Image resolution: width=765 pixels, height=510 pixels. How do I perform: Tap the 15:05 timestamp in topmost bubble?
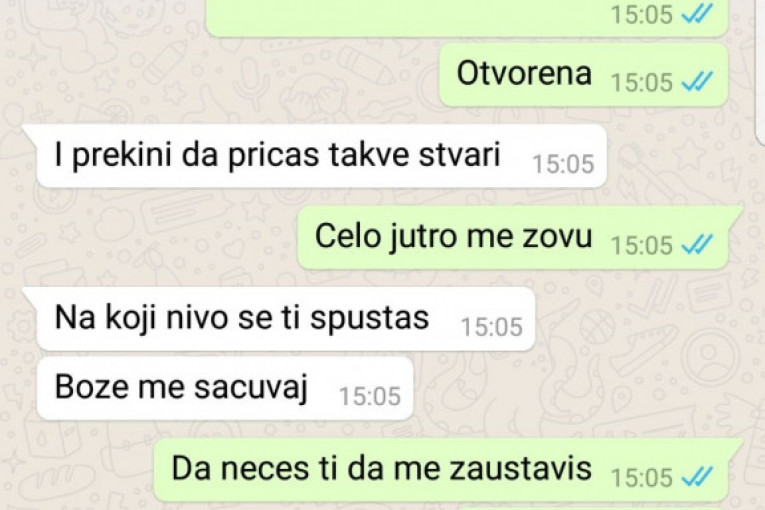(x=642, y=14)
